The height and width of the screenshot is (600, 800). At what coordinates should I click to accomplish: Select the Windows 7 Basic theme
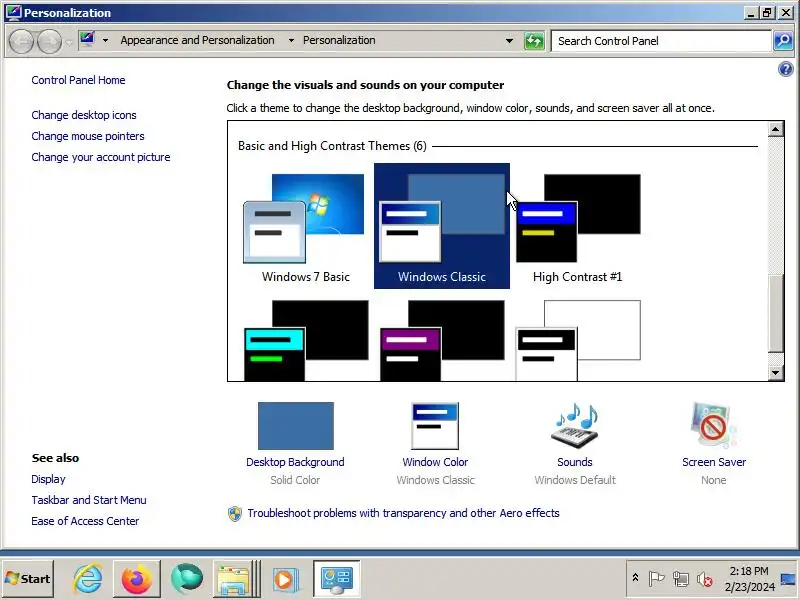pos(306,226)
